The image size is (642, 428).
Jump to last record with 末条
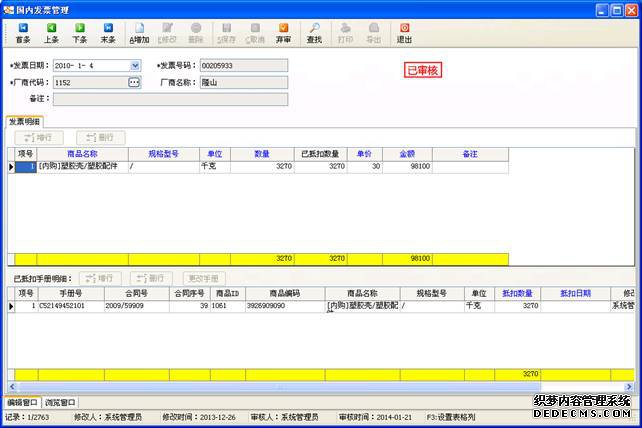coord(108,33)
